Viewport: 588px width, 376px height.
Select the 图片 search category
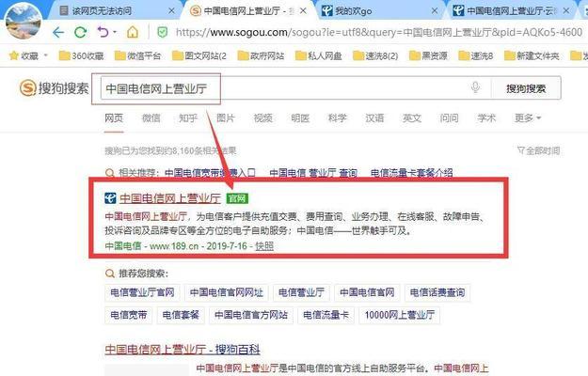click(x=226, y=118)
